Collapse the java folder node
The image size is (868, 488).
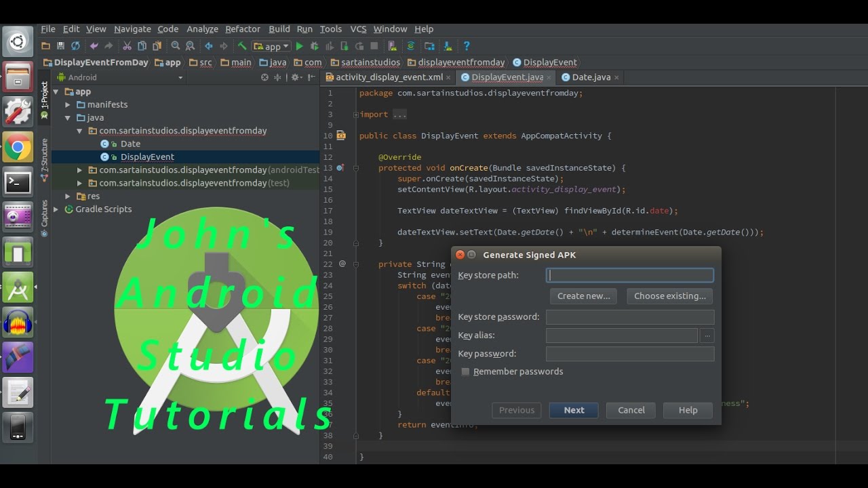[x=68, y=117]
